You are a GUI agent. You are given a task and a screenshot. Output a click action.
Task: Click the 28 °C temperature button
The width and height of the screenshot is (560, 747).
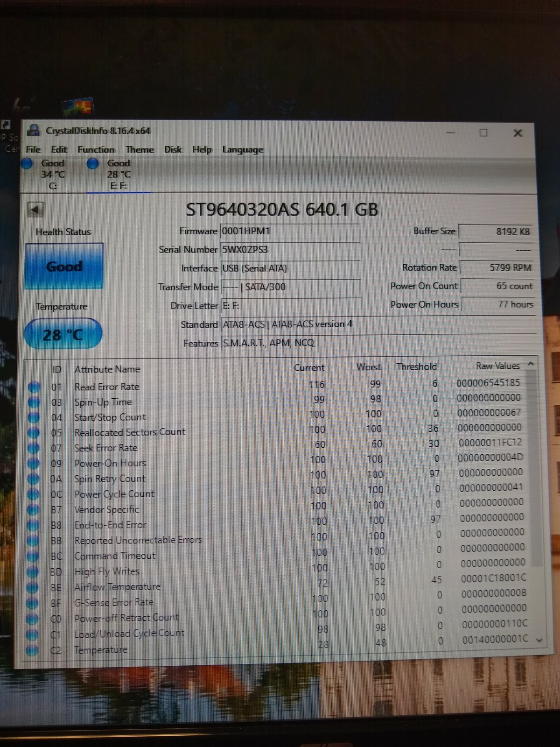tap(63, 334)
